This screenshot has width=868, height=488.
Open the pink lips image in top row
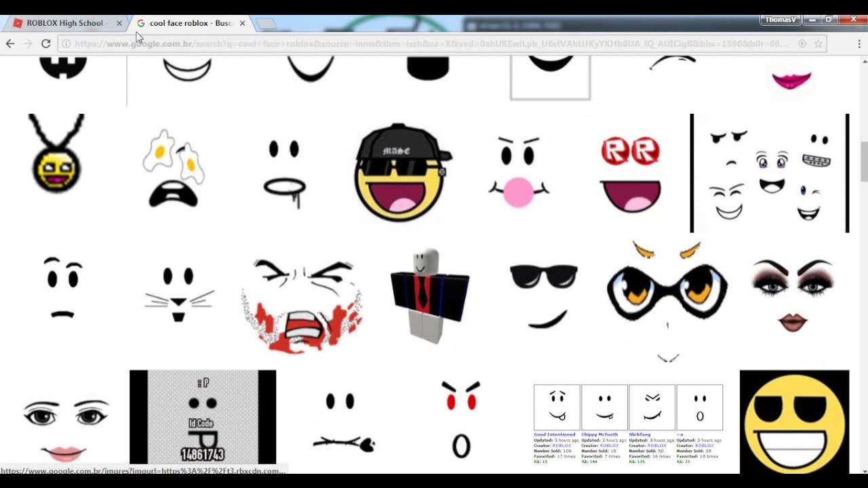791,80
